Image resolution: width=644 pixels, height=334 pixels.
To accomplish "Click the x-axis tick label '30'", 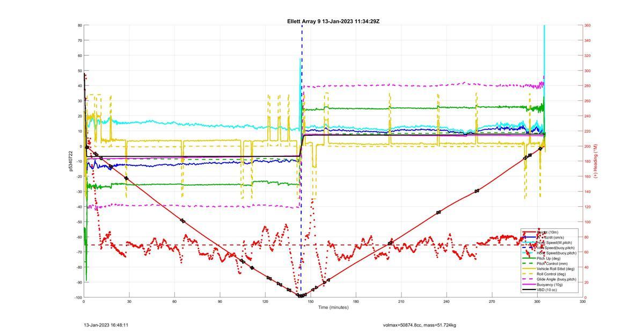I will tap(129, 302).
